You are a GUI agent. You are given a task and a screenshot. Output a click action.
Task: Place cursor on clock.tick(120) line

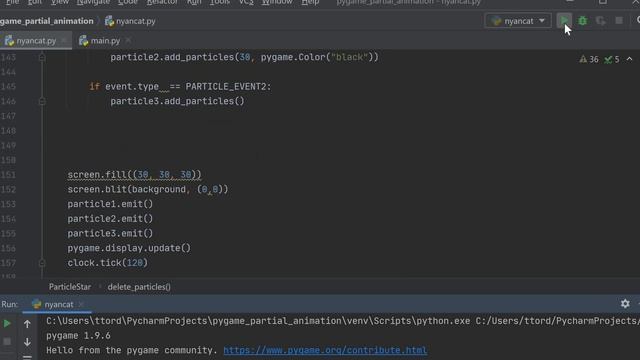click(107, 263)
